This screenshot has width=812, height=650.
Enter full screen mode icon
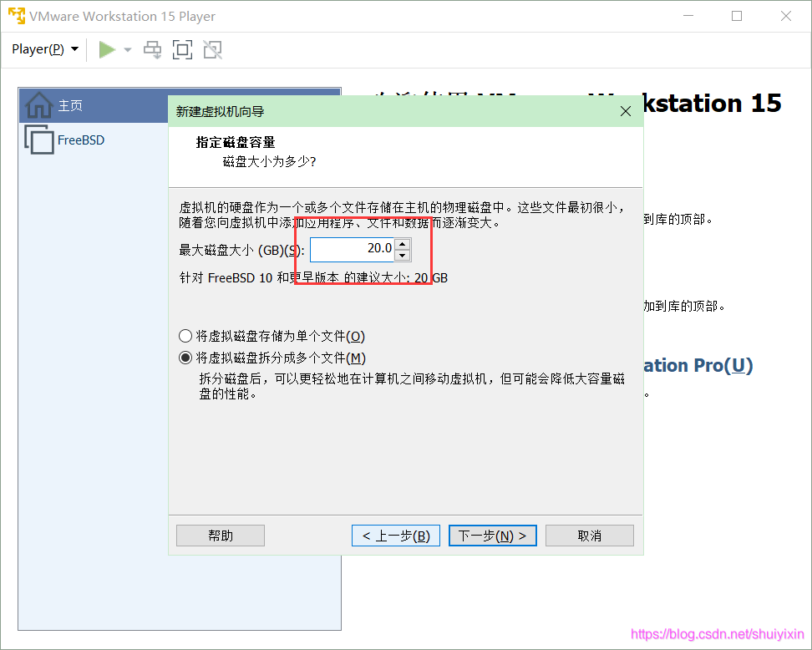(x=182, y=50)
